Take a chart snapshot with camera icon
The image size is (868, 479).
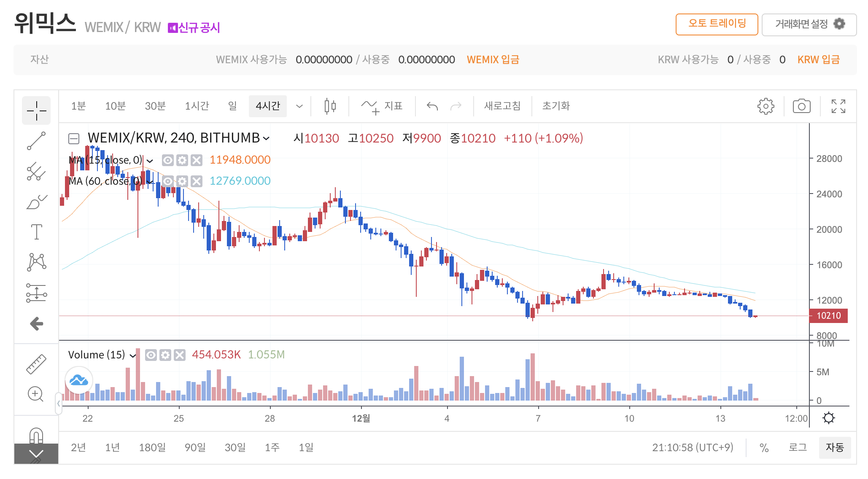point(802,106)
